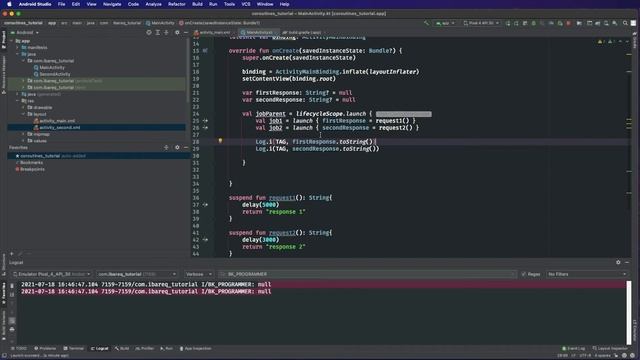Click override gutter icon on line 15
The width and height of the screenshot is (640, 360).
[x=205, y=51]
